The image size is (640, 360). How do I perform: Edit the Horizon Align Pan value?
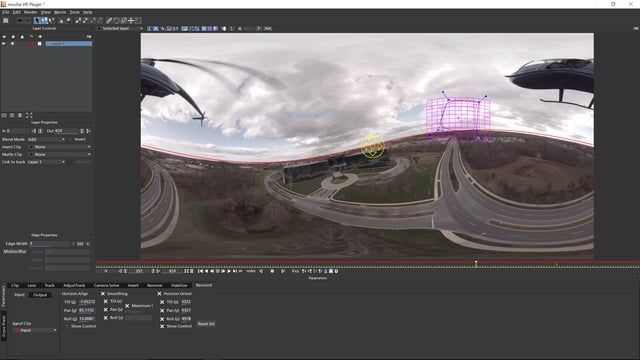tap(87, 310)
